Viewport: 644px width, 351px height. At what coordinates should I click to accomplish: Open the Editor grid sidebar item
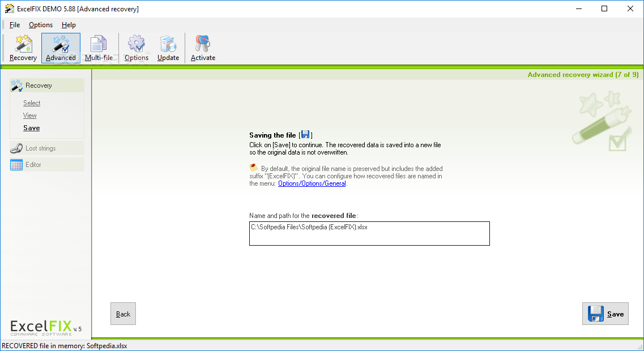click(x=47, y=165)
